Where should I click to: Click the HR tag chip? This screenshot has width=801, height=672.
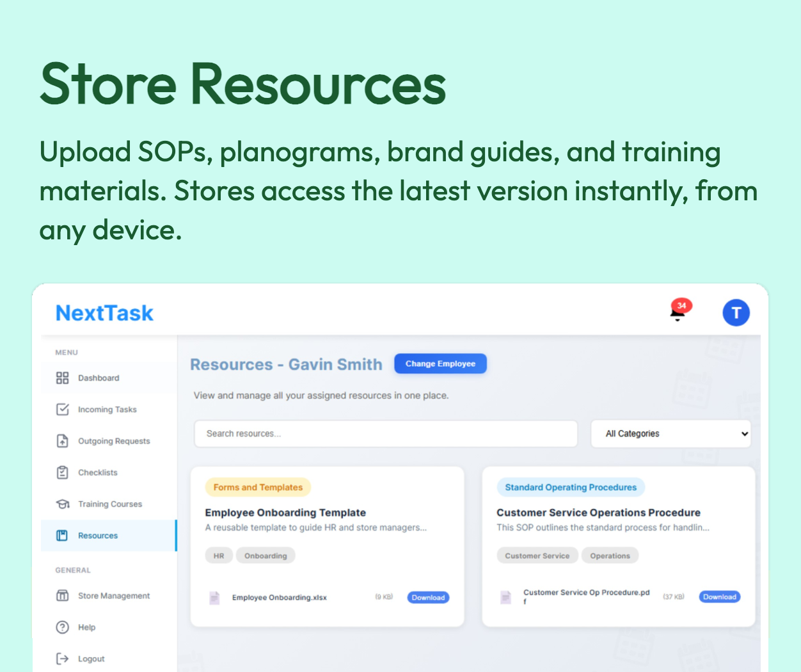click(219, 556)
